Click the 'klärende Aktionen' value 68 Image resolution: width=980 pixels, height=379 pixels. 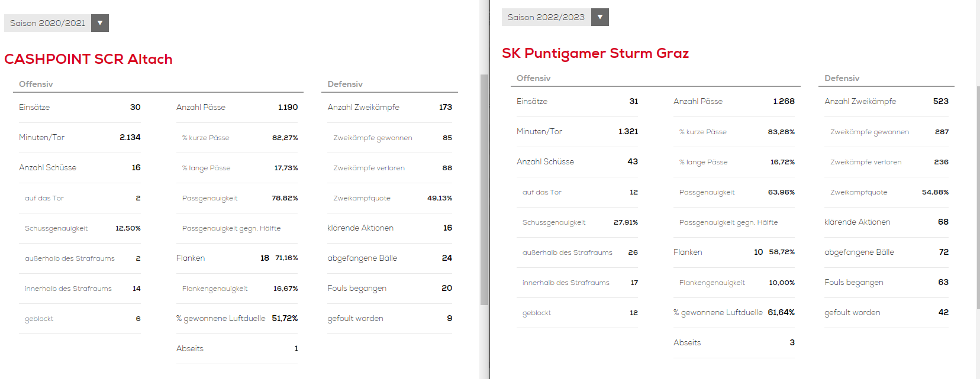[x=943, y=222]
